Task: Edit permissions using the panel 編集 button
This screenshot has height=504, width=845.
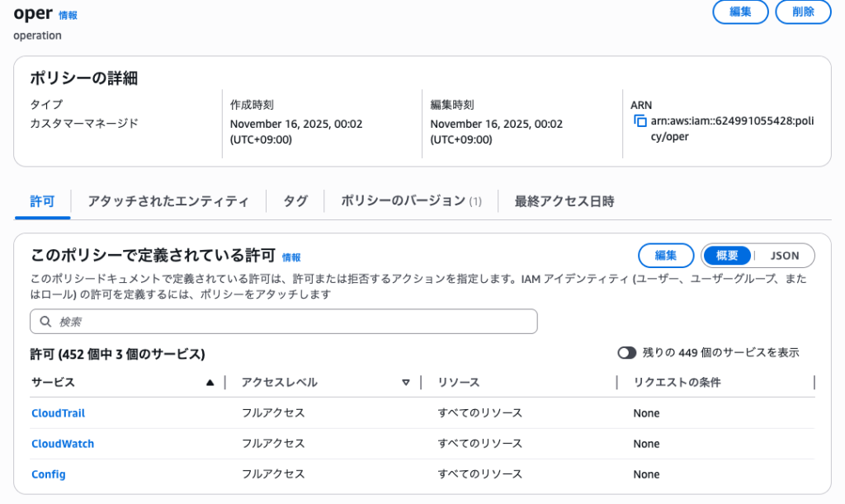Action: tap(666, 256)
